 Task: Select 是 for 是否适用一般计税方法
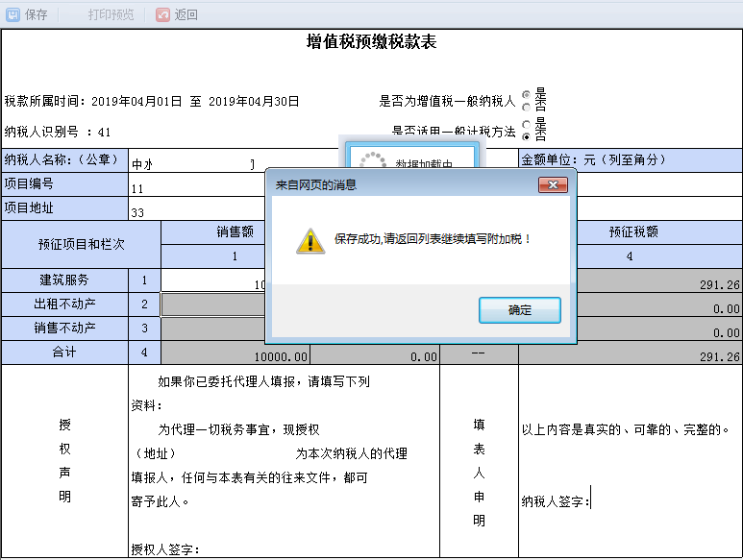pyautogui.click(x=526, y=124)
